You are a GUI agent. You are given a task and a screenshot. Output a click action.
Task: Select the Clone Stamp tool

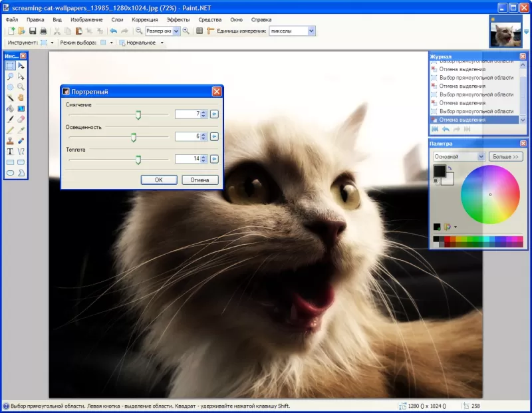coord(10,141)
